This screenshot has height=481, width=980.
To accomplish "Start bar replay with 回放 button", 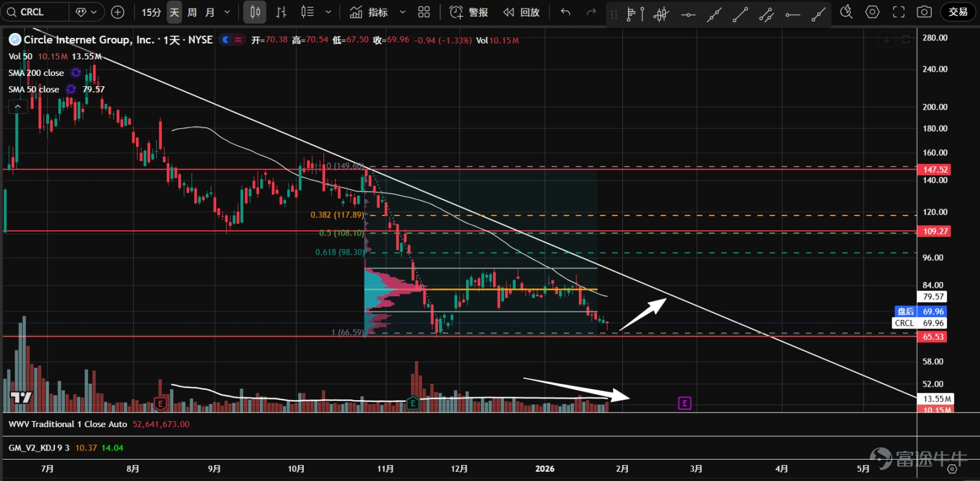I will pyautogui.click(x=521, y=12).
